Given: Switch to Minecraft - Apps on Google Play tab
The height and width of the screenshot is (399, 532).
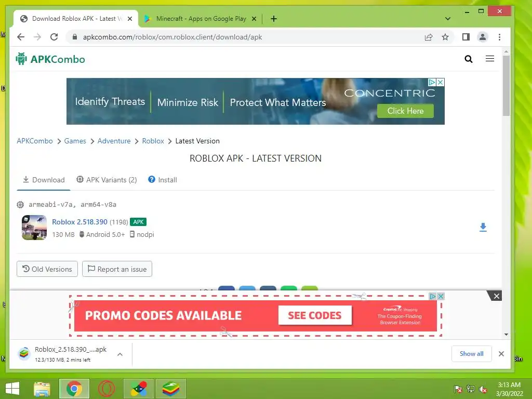Looking at the screenshot, I should coord(201,19).
